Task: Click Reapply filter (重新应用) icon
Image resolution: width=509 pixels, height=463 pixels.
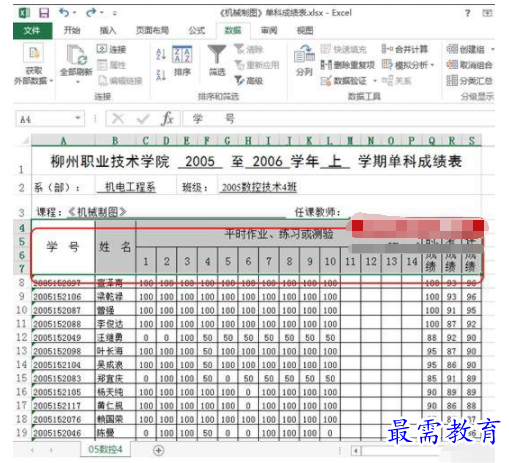Action: tap(240, 65)
